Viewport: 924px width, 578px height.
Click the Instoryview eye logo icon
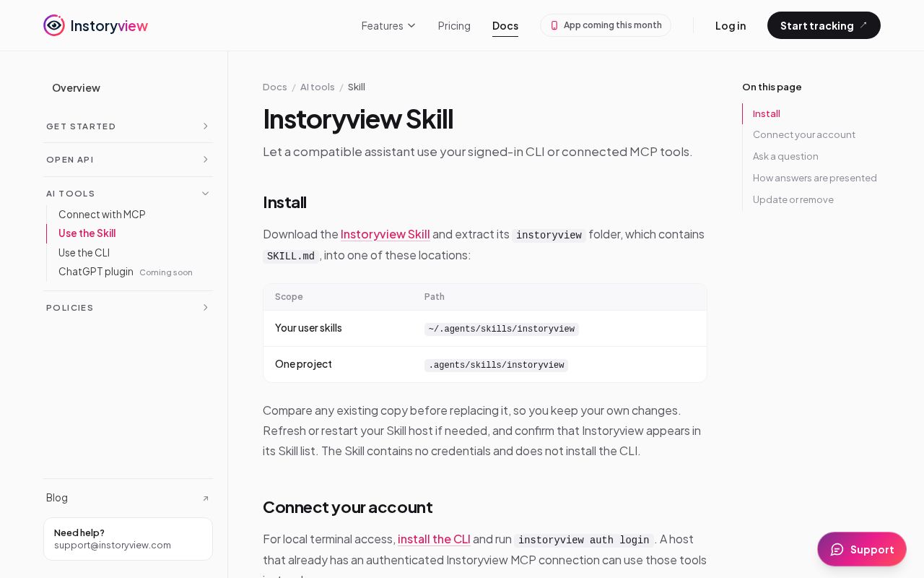tap(54, 25)
